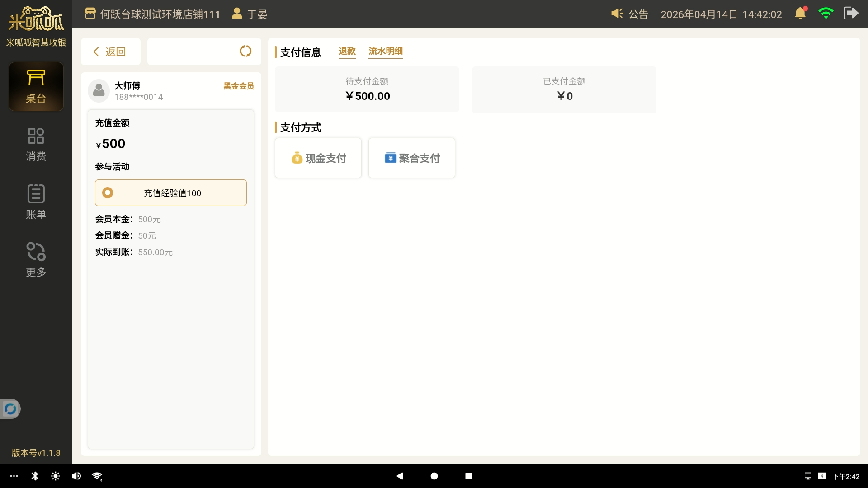The height and width of the screenshot is (488, 868).
Task: Click the logout icon at top right
Action: [x=851, y=14]
